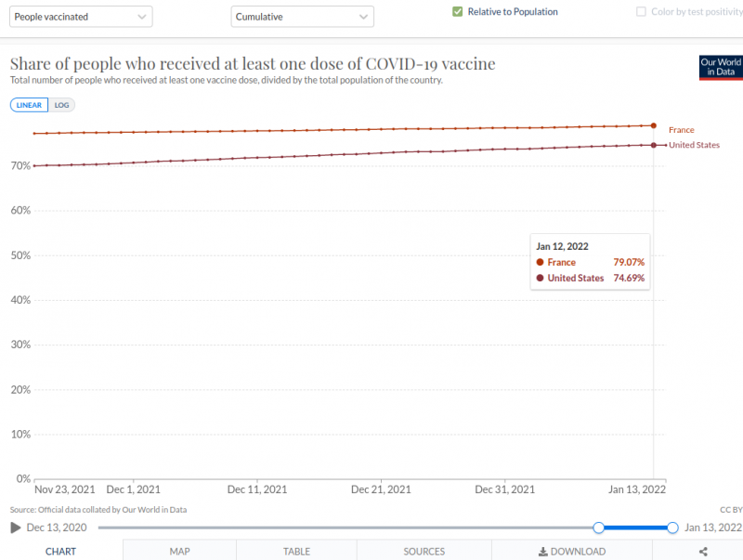The width and height of the screenshot is (743, 560).
Task: Click the left timeline slider handle
Action: pos(599,527)
